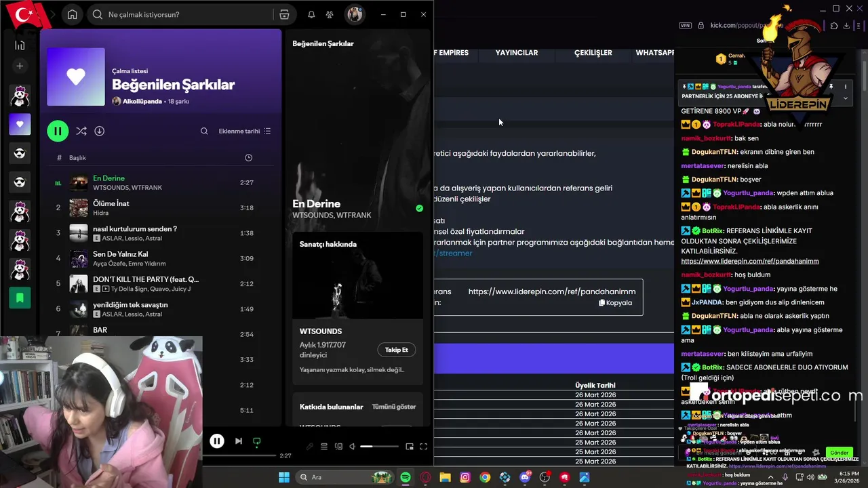The height and width of the screenshot is (488, 868).
Task: Open WHATSAPP tab on Liderepin page
Action: (x=654, y=53)
